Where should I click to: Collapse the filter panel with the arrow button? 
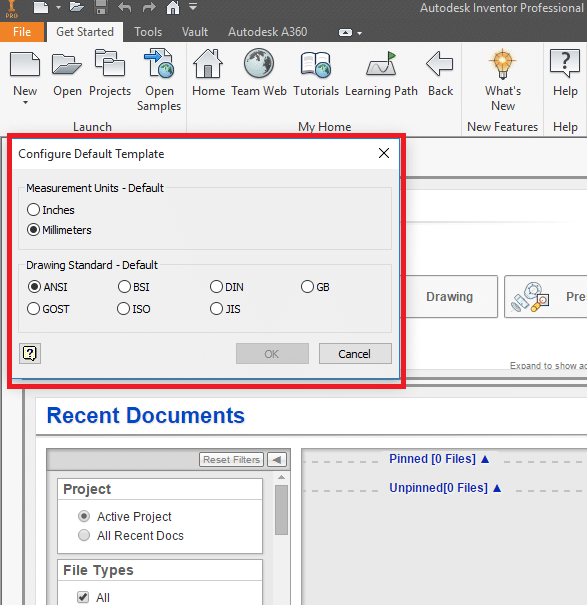click(x=277, y=460)
